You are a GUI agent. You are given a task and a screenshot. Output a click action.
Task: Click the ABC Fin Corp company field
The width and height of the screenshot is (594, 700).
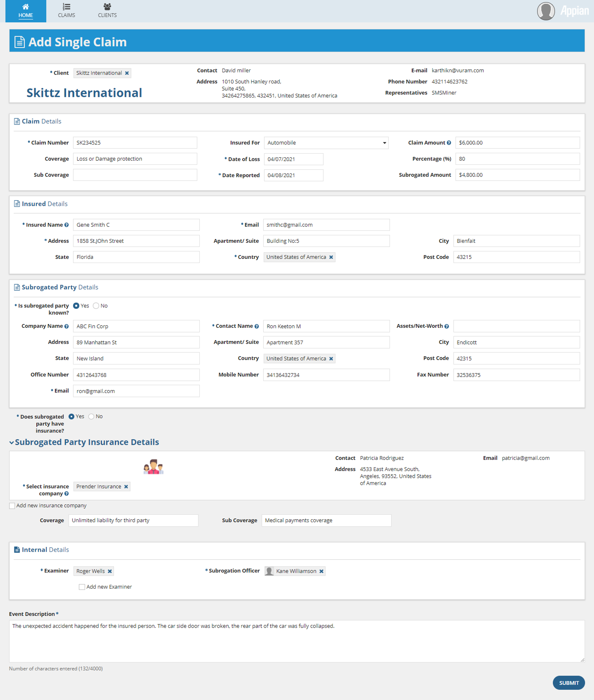click(136, 326)
